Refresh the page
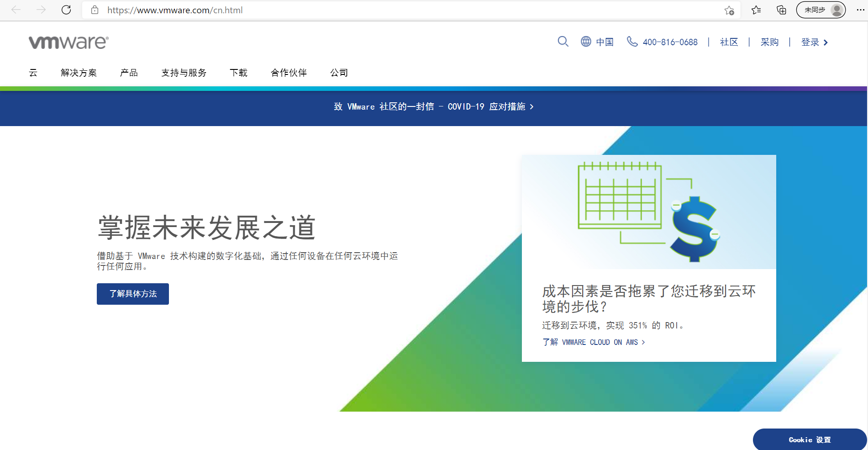Image resolution: width=868 pixels, height=450 pixels. (66, 10)
